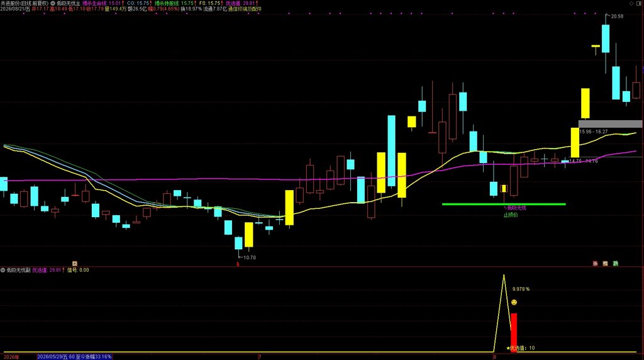Click the 20.58 high price label

point(617,16)
